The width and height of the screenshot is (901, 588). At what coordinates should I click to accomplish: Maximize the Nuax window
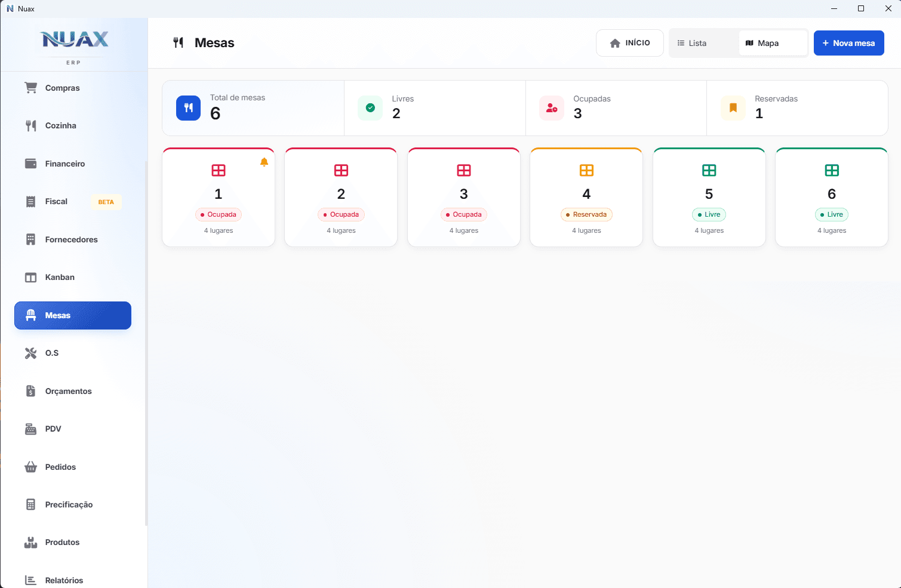coord(861,8)
